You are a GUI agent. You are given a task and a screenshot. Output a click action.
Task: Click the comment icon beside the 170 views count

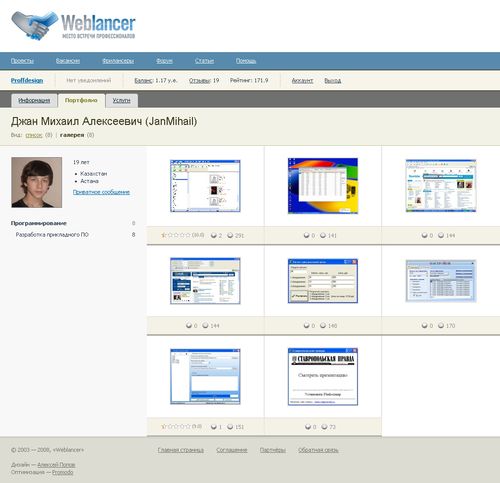(424, 325)
